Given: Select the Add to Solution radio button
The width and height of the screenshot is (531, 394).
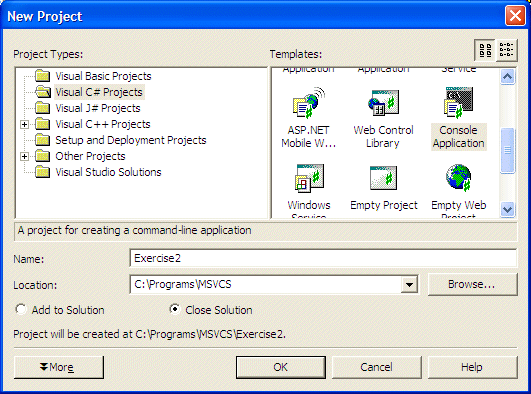Looking at the screenshot, I should (x=21, y=309).
